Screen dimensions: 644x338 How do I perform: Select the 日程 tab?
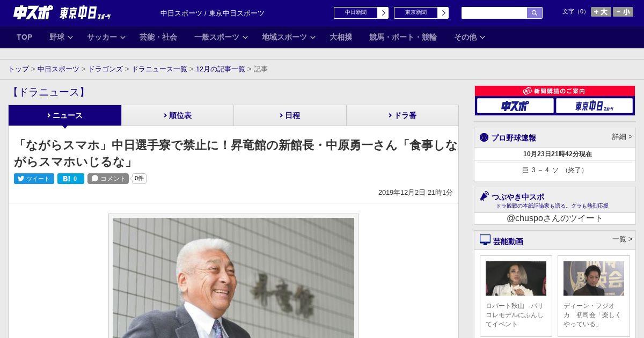tap(290, 115)
